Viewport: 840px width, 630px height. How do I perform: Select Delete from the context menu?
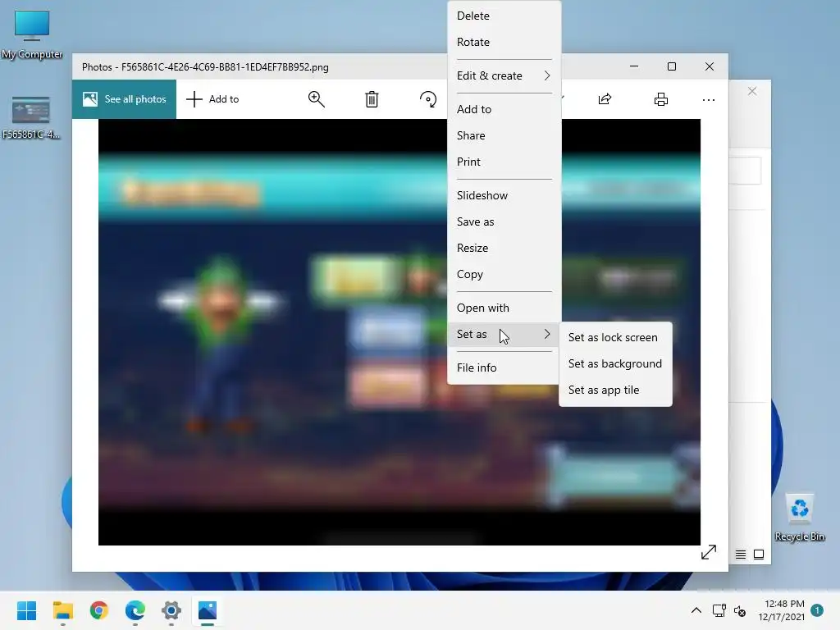pos(504,16)
